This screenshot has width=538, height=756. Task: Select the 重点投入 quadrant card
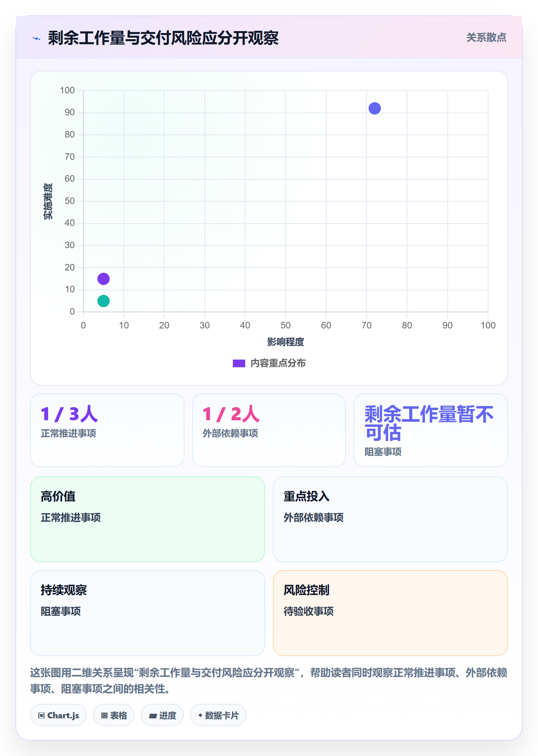pyautogui.click(x=390, y=519)
